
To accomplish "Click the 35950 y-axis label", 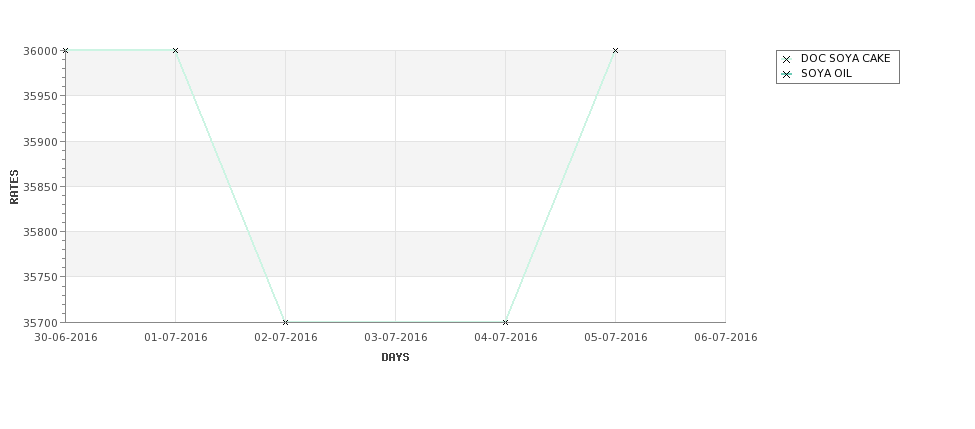I will [x=40, y=96].
